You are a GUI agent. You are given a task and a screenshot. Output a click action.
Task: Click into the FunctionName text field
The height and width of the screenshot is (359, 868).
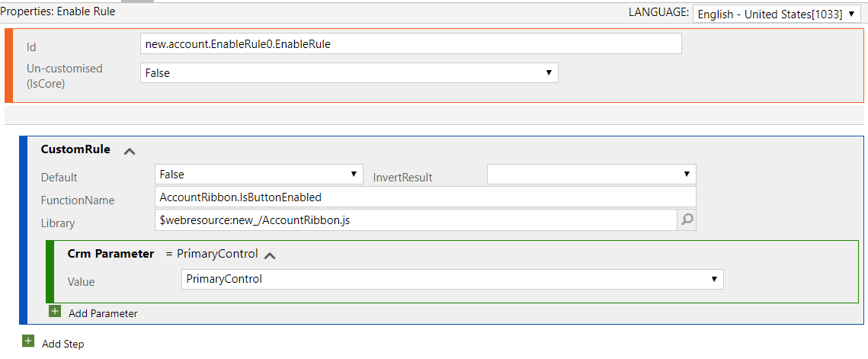(424, 197)
